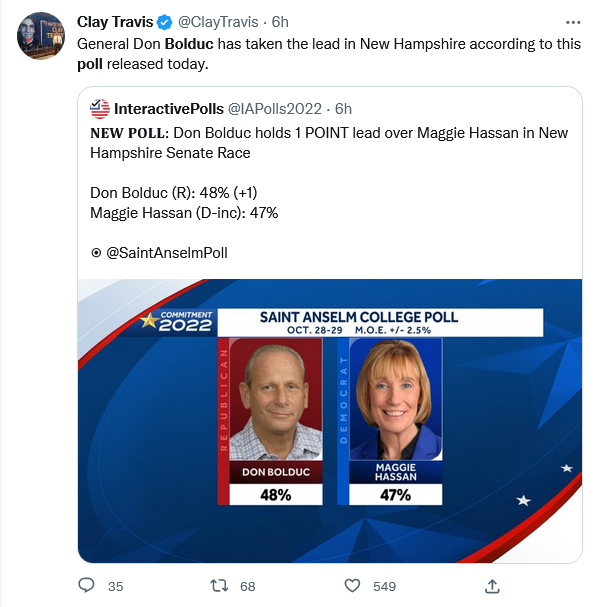Click the @IAPolls2022 handle

click(x=275, y=109)
